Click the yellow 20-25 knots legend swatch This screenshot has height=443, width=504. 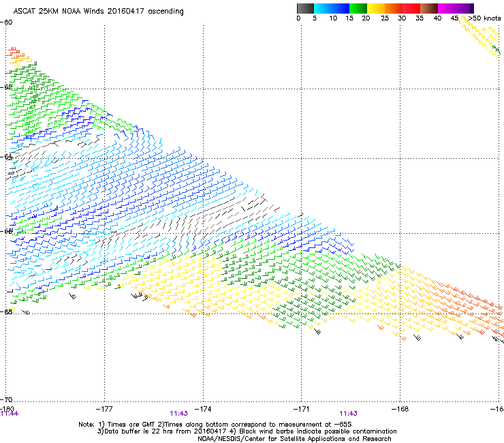376,8
